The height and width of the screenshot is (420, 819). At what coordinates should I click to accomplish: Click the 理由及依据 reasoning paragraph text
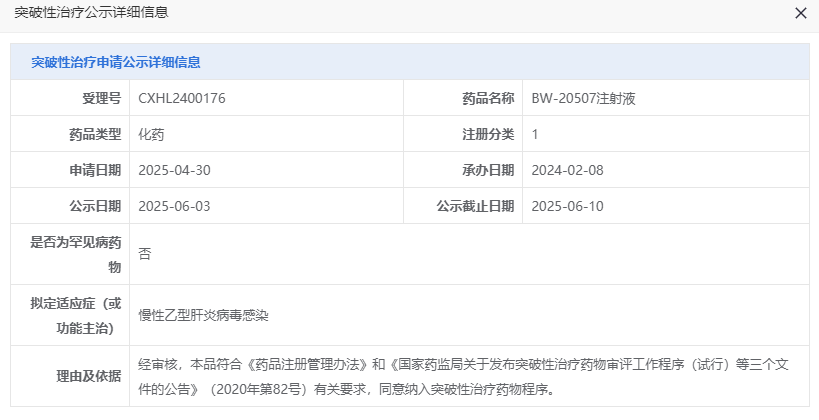[463, 376]
